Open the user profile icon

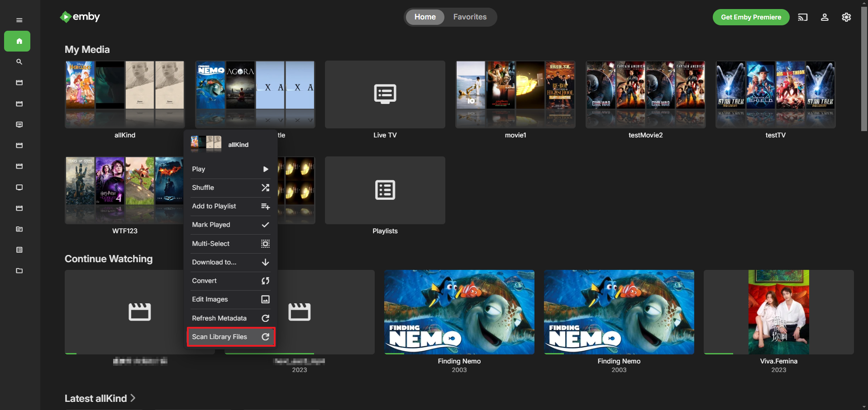[825, 17]
